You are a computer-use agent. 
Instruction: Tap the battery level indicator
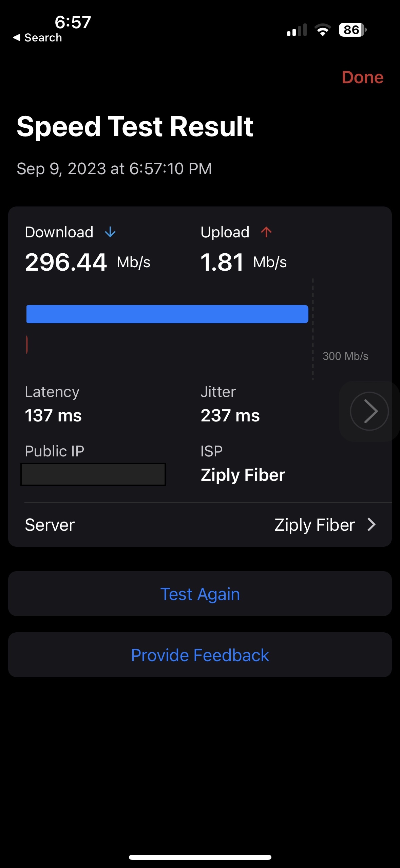point(353,30)
